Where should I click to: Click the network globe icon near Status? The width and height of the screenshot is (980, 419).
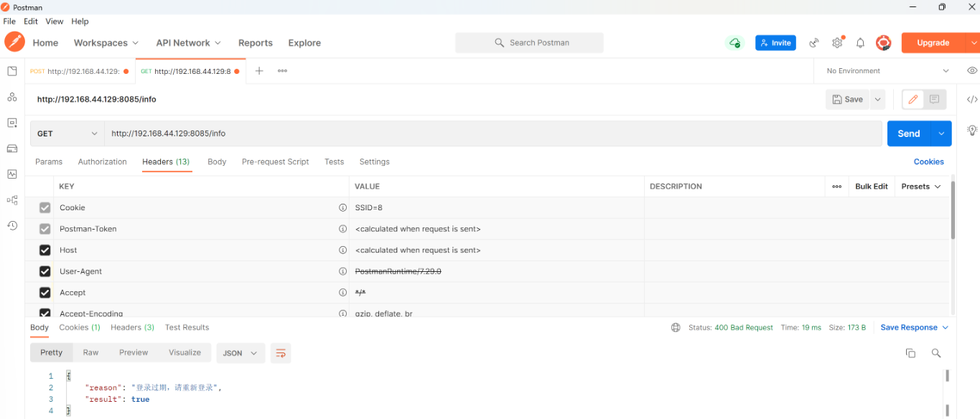(676, 327)
